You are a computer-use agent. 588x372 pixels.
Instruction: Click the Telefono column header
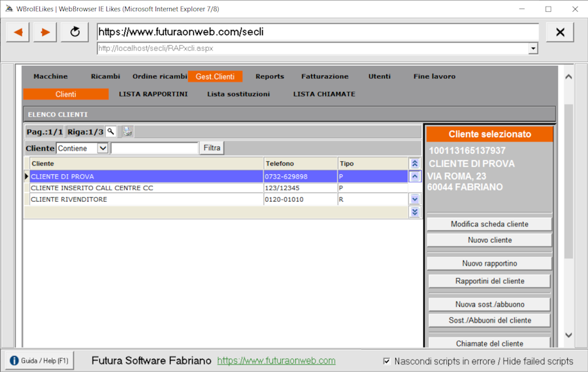[x=301, y=163]
